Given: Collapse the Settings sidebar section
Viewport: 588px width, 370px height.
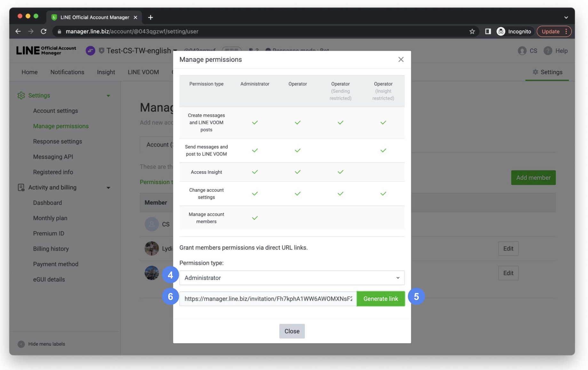Looking at the screenshot, I should (x=108, y=95).
